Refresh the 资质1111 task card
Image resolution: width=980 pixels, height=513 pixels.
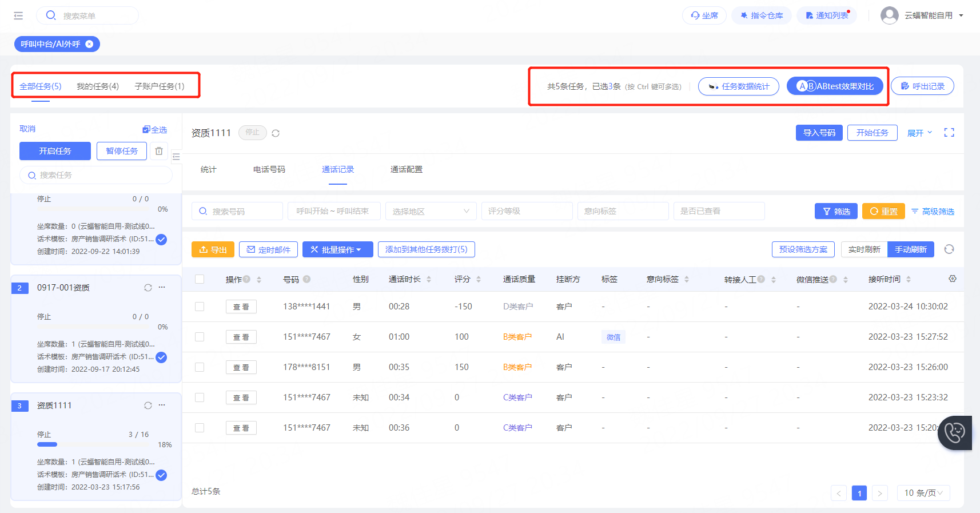click(x=148, y=405)
